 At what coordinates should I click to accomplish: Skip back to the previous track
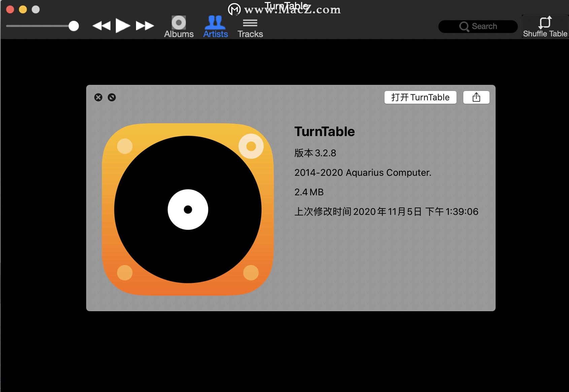click(101, 26)
